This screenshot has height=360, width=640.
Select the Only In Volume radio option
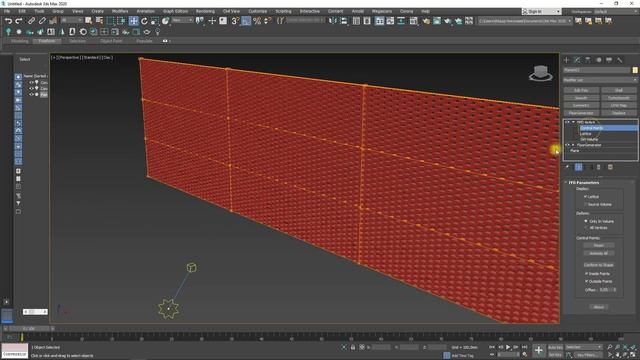click(587, 221)
